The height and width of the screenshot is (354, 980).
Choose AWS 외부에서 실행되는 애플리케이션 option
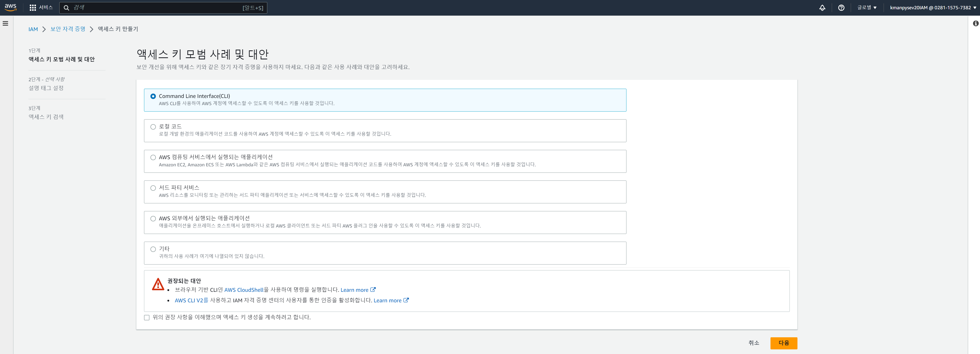pyautogui.click(x=153, y=219)
